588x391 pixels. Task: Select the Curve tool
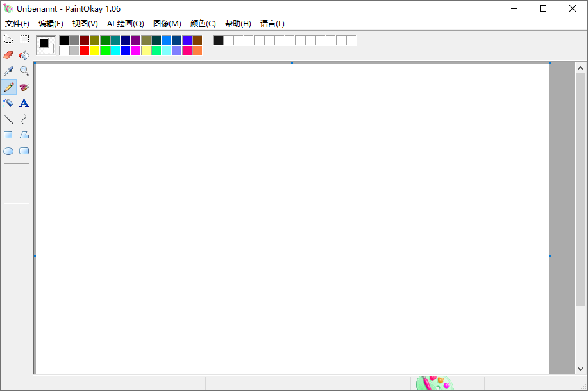pyautogui.click(x=24, y=119)
